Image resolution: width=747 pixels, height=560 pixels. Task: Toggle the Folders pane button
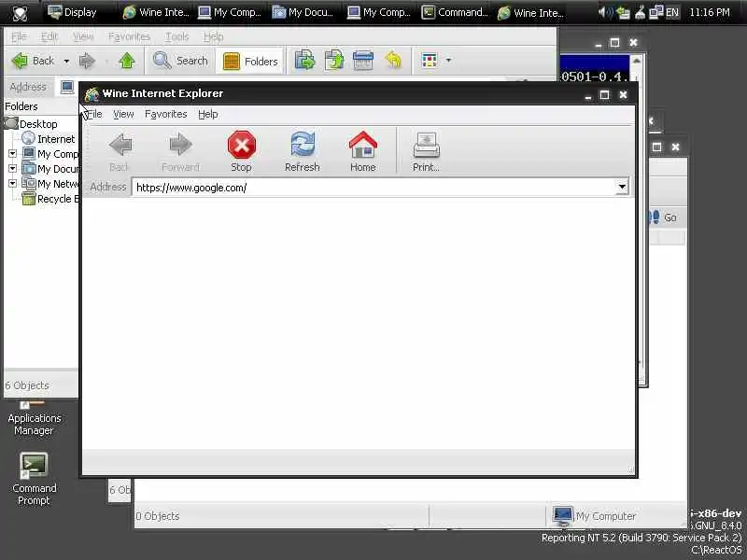pyautogui.click(x=250, y=61)
